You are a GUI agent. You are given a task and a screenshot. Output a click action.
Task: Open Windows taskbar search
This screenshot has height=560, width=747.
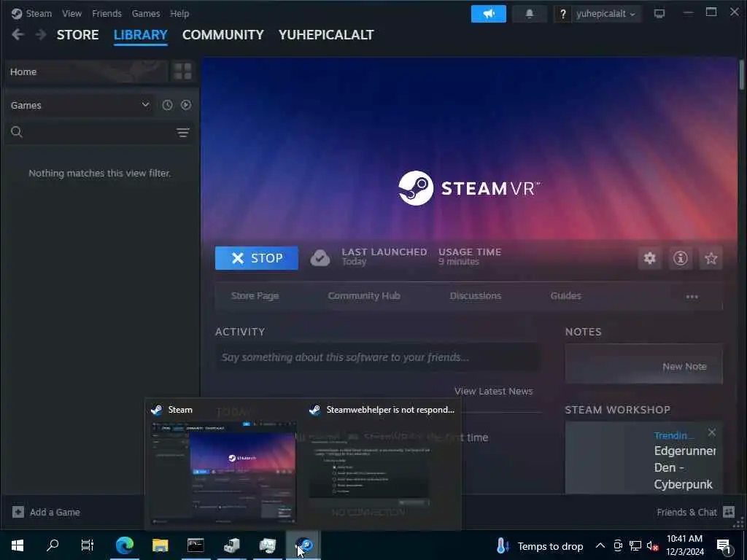[x=53, y=545]
